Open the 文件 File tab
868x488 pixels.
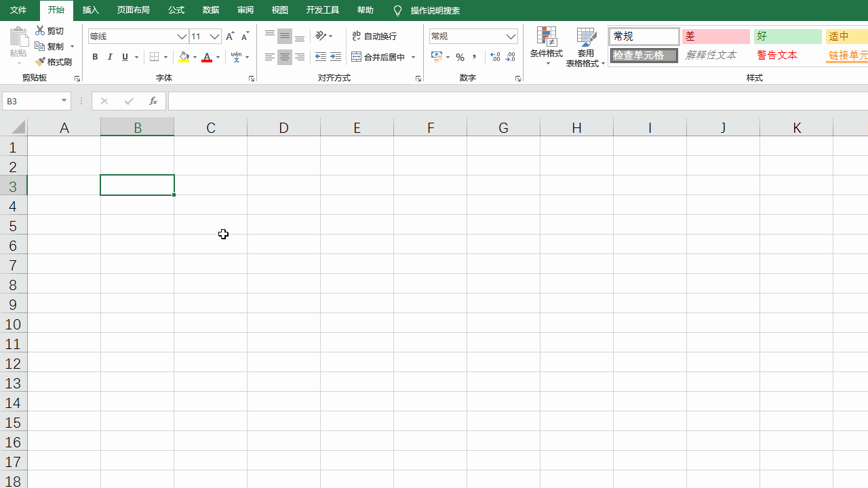click(x=18, y=10)
